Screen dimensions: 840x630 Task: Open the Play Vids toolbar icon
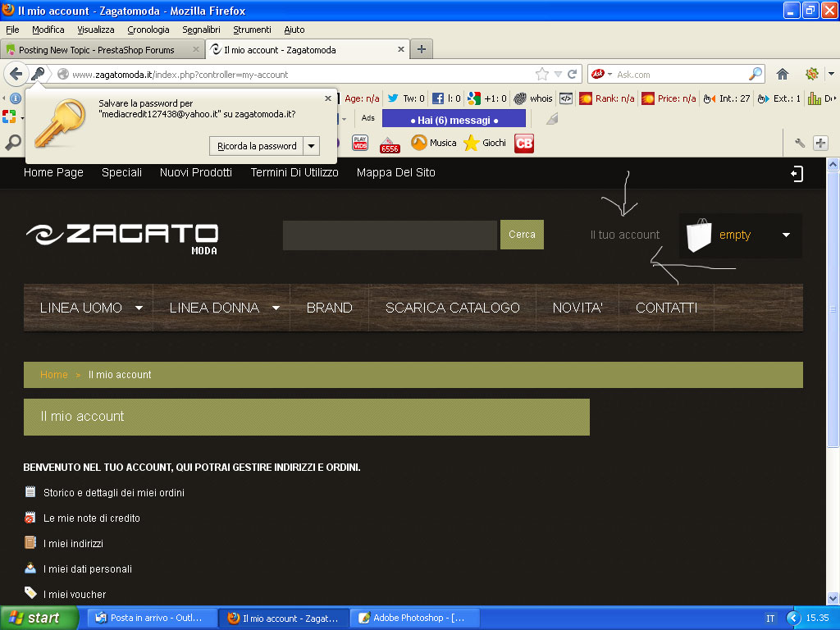click(360, 143)
